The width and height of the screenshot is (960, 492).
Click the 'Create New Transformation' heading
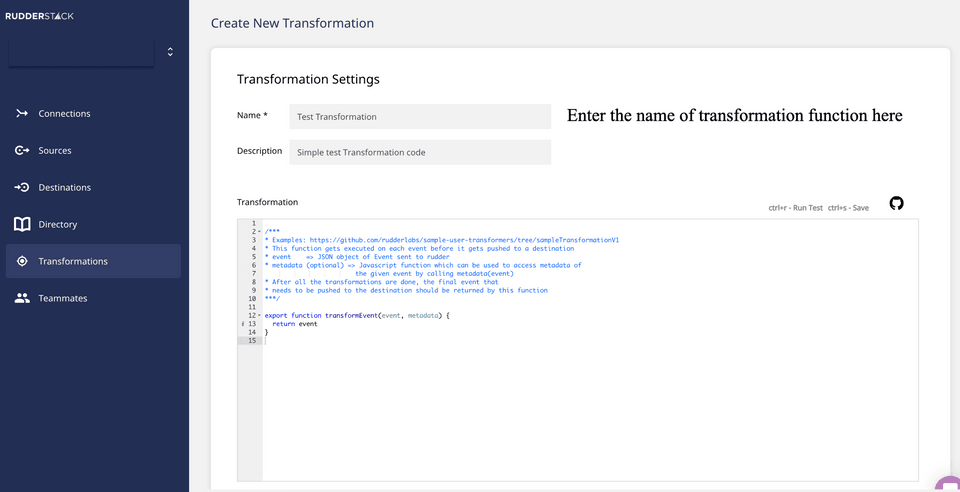click(x=292, y=23)
